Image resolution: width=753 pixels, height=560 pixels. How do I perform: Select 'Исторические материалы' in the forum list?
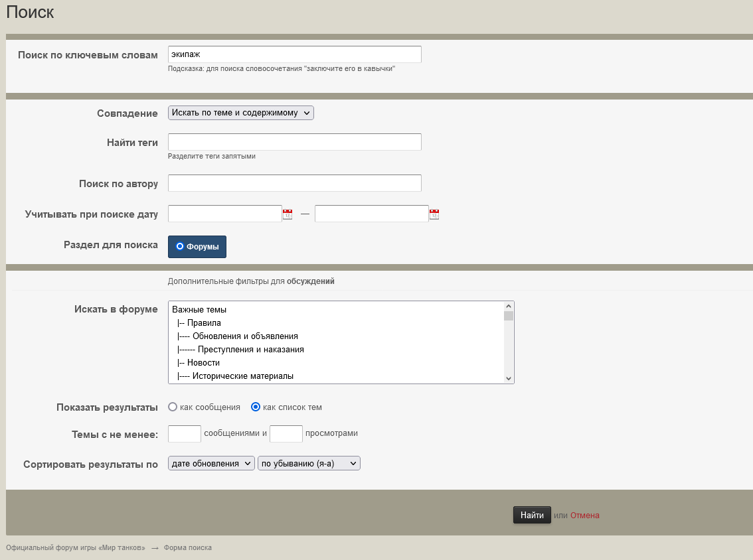click(x=238, y=376)
